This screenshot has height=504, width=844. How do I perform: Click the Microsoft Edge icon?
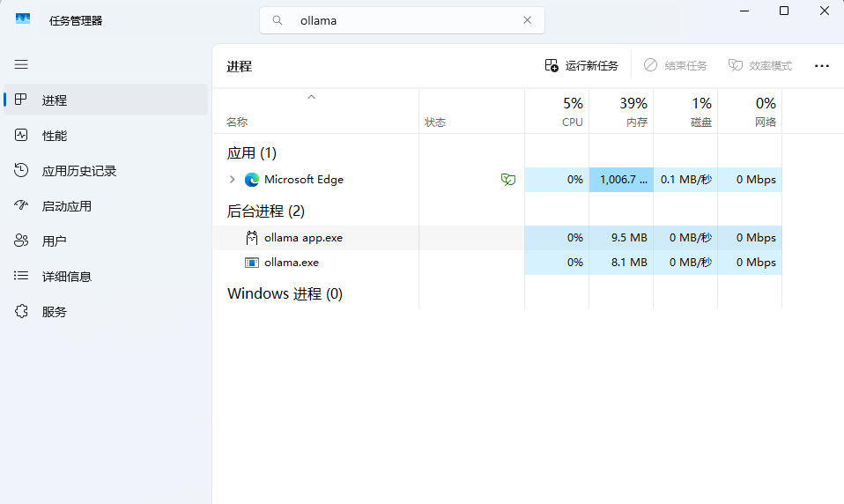[251, 180]
